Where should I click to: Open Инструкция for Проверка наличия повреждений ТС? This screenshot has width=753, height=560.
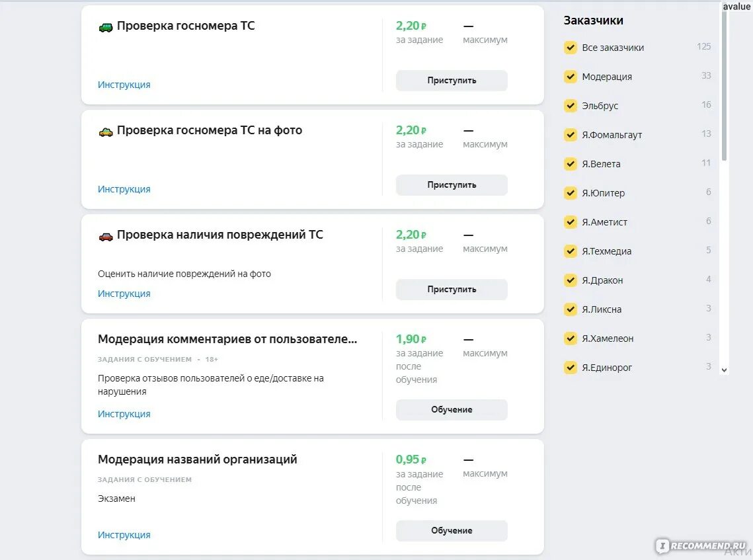click(124, 294)
